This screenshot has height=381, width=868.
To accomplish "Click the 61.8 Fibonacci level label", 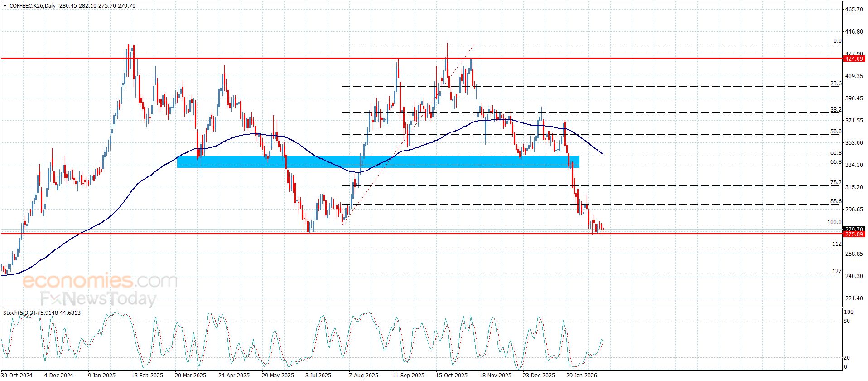I will point(836,153).
